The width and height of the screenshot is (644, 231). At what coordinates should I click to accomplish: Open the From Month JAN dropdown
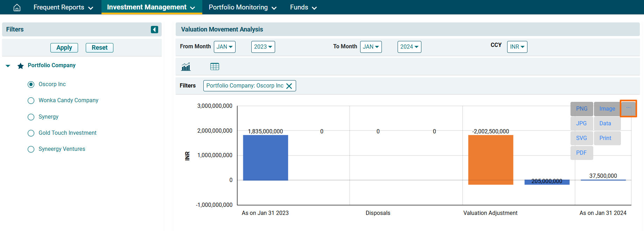click(x=225, y=47)
